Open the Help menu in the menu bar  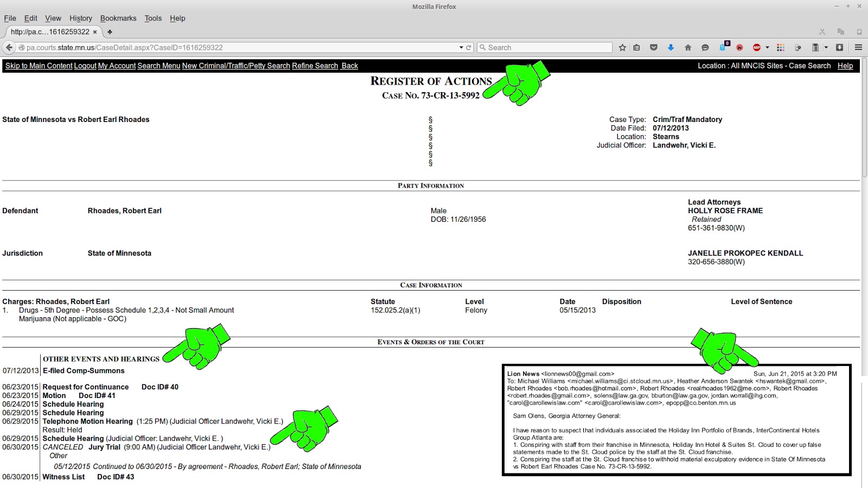(177, 18)
